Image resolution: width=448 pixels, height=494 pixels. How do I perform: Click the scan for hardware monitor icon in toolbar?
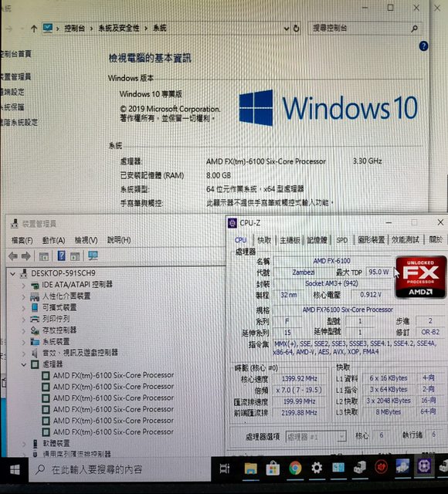point(93,255)
